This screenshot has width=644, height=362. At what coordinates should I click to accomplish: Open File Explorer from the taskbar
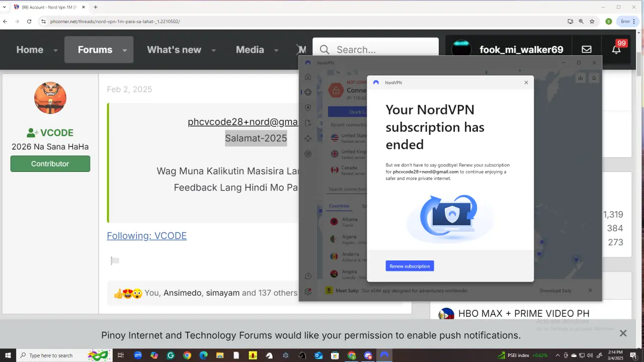[220, 355]
